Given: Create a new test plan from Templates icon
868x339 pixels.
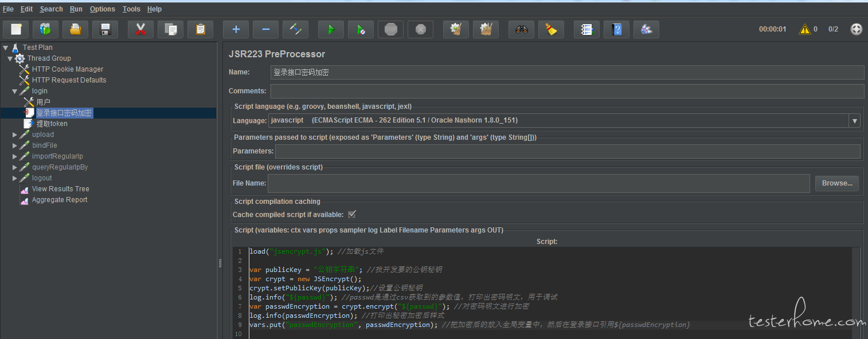Looking at the screenshot, I should click(x=45, y=29).
